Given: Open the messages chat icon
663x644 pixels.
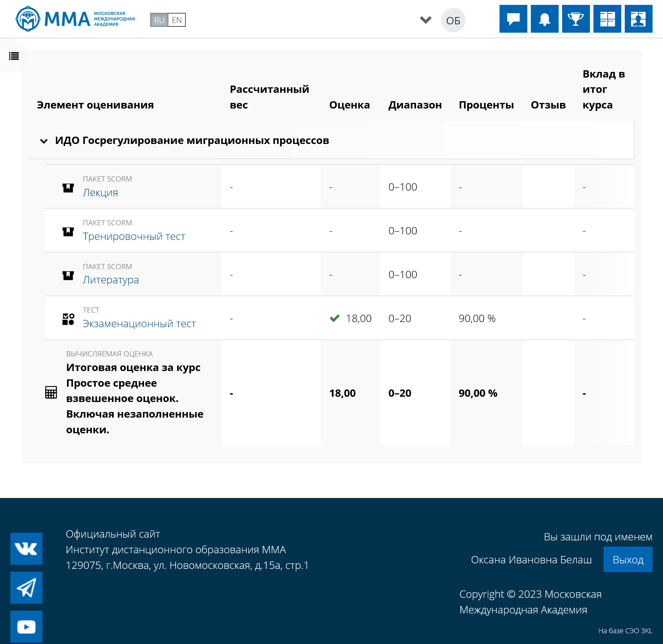Looking at the screenshot, I should (513, 19).
